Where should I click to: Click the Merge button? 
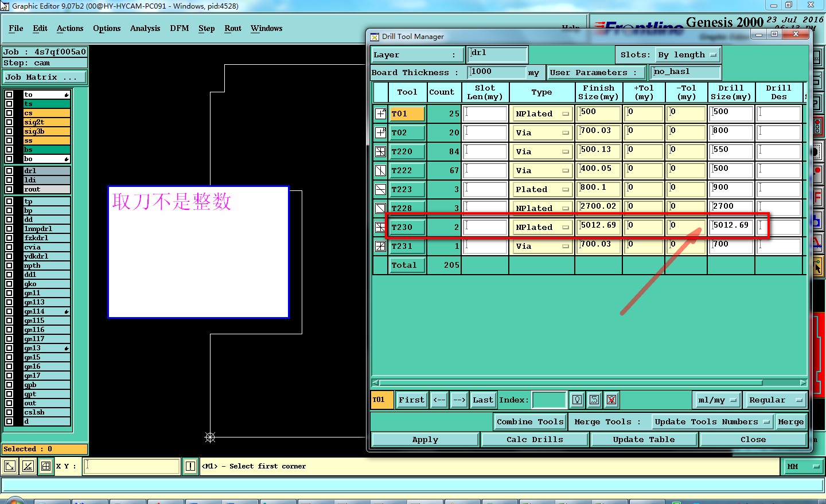[790, 422]
